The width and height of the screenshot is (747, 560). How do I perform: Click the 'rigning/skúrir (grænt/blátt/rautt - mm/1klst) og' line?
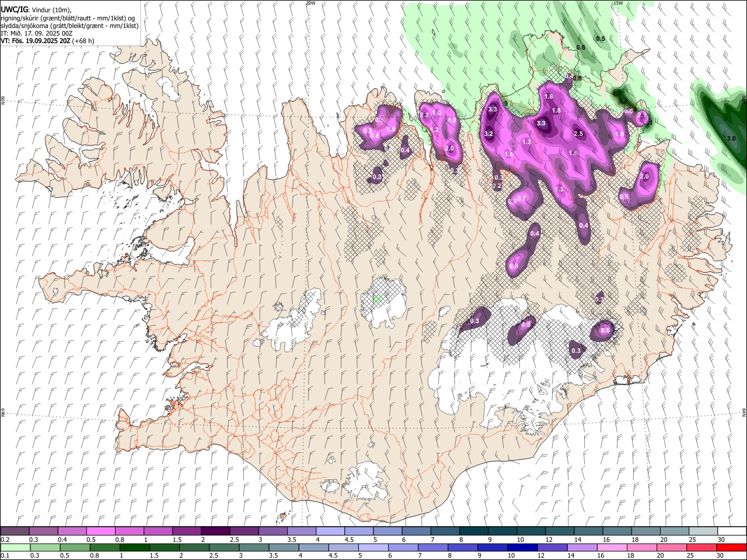68,18
